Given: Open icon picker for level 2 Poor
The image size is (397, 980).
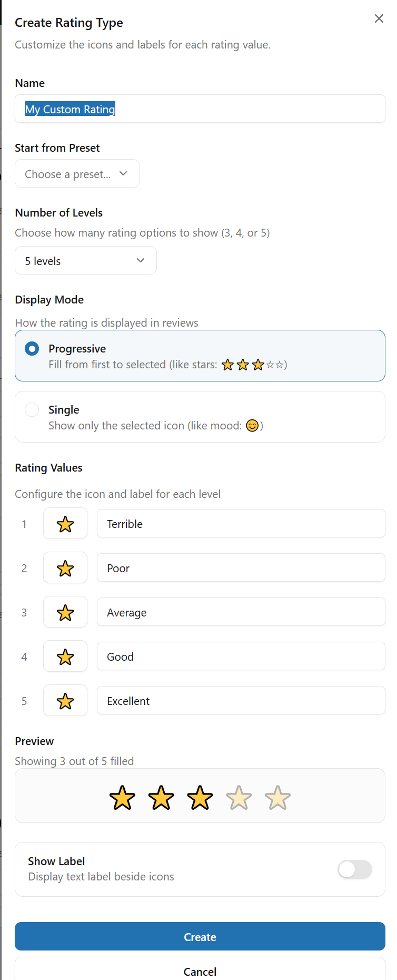Looking at the screenshot, I should tap(65, 568).
